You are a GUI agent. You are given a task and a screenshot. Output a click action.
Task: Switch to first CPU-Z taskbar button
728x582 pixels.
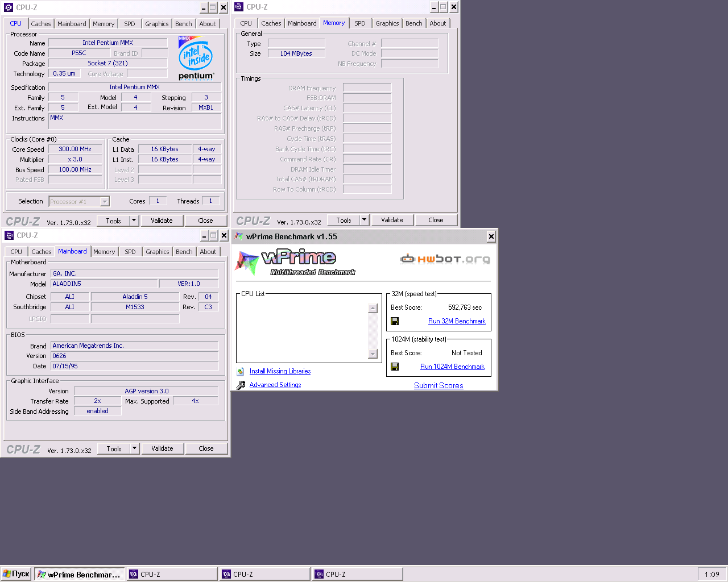[x=172, y=574]
